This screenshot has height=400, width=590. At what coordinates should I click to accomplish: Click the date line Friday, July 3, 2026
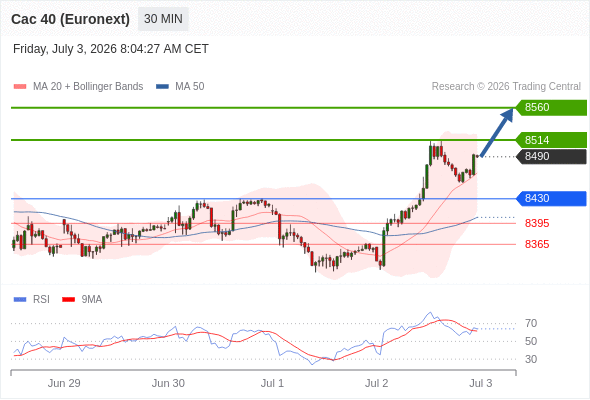click(x=111, y=49)
